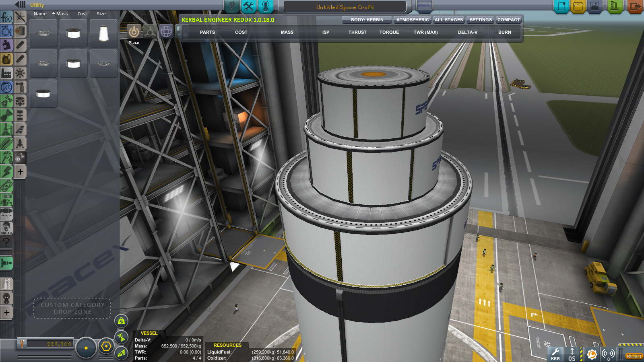Select the Place gizmo tool
This screenshot has width=644, height=362.
click(134, 31)
